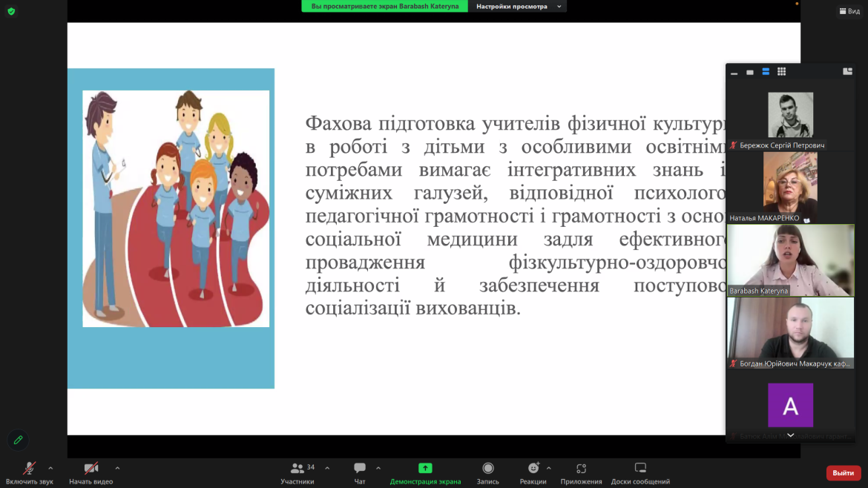868x488 pixels.
Task: Click the green pencil annotate icon
Action: coord(19,440)
